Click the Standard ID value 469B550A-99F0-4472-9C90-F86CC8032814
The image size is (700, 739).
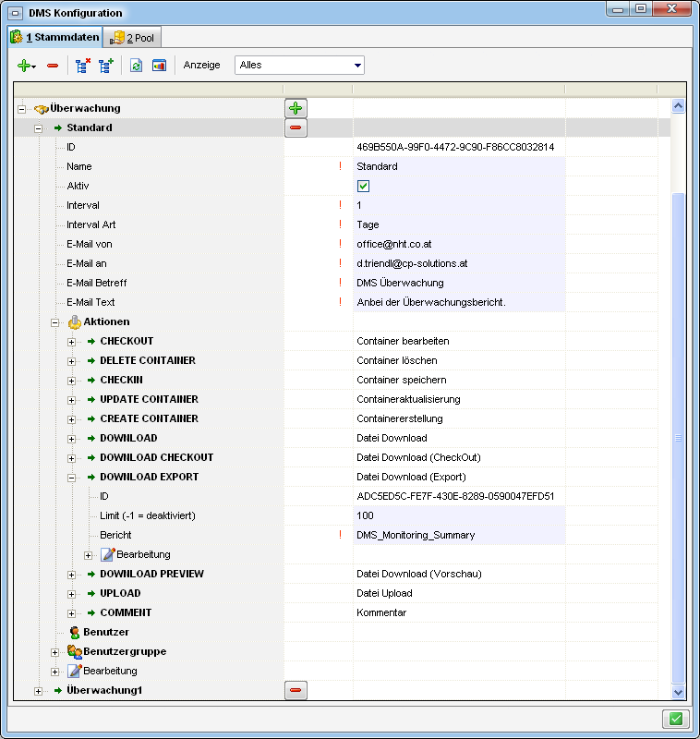[x=455, y=147]
